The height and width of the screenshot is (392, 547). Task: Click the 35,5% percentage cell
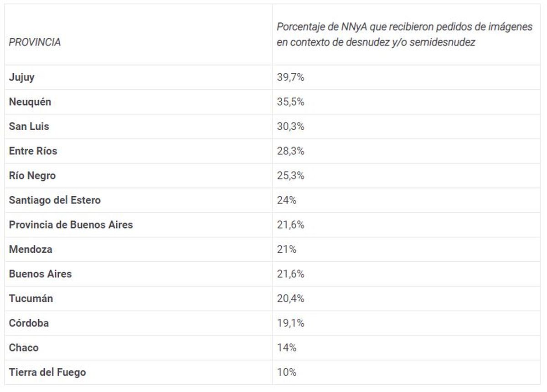[x=290, y=102]
